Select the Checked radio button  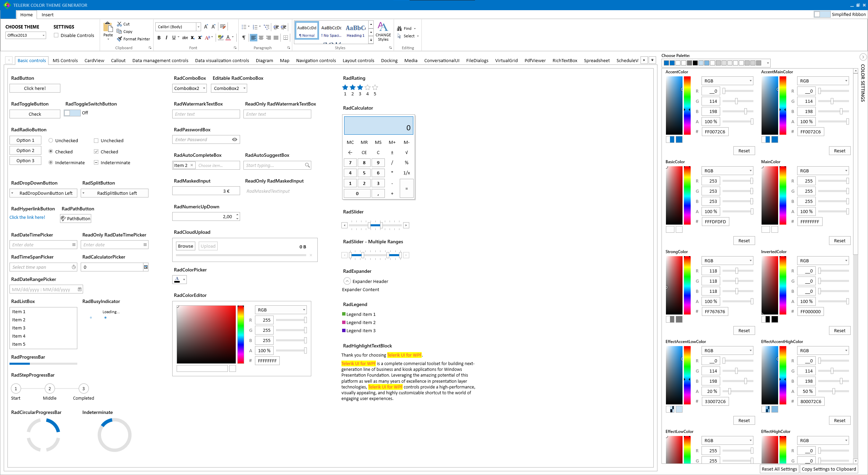51,151
